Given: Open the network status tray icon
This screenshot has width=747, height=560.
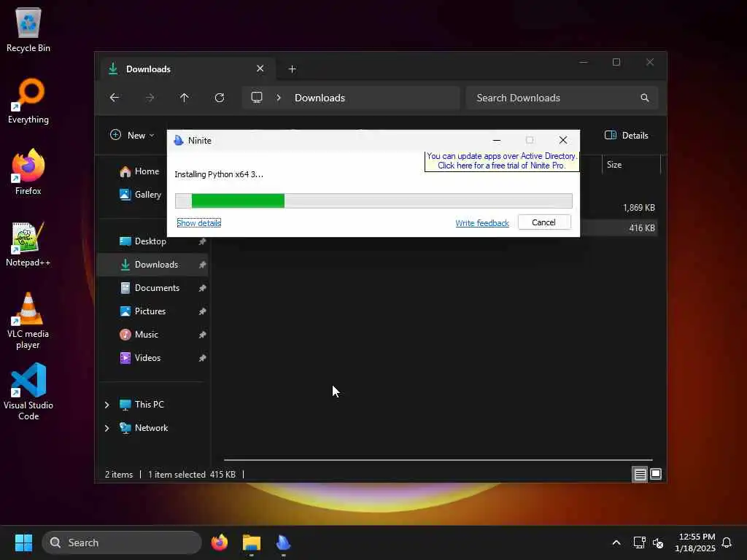Looking at the screenshot, I should pyautogui.click(x=639, y=542).
